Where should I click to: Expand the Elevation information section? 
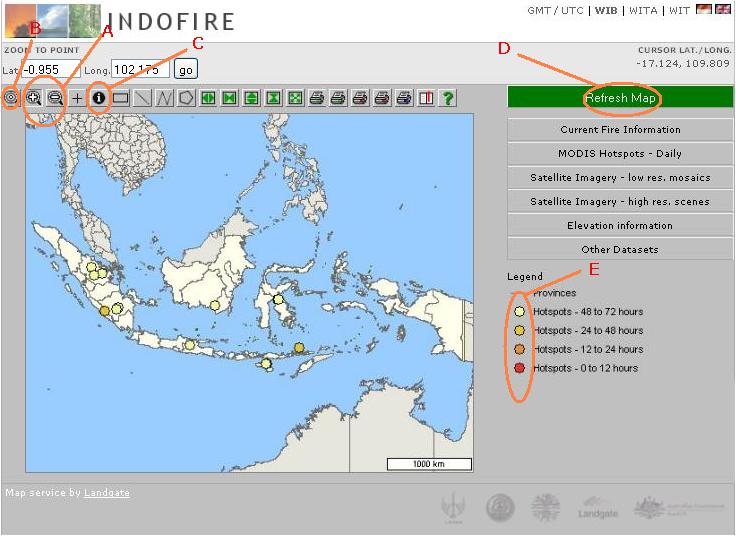620,226
